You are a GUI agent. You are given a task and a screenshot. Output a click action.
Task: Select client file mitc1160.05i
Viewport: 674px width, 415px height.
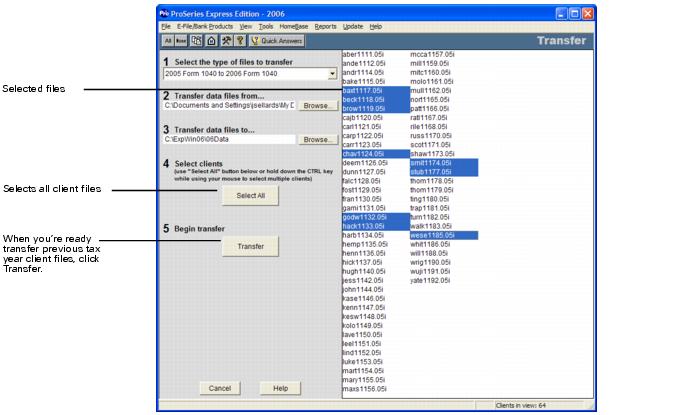(x=430, y=73)
